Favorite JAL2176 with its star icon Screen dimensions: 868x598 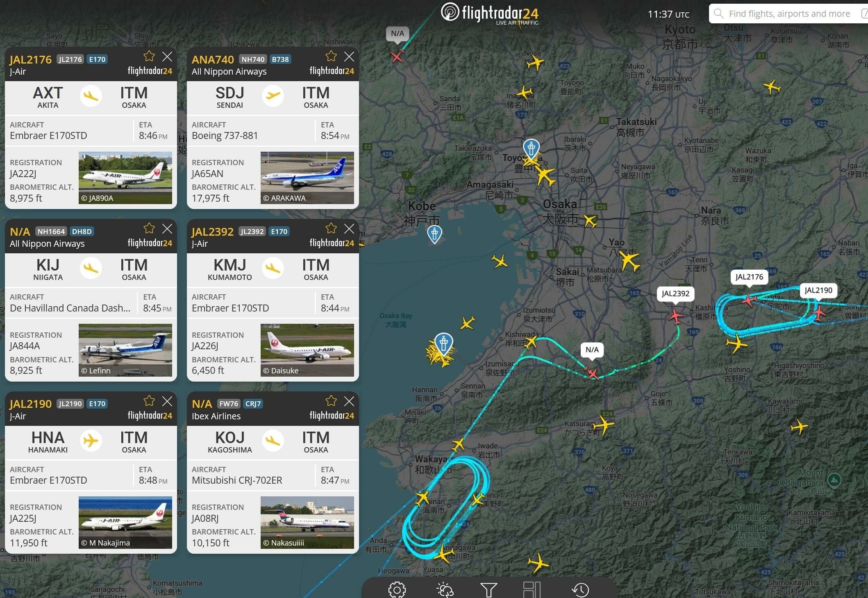149,56
